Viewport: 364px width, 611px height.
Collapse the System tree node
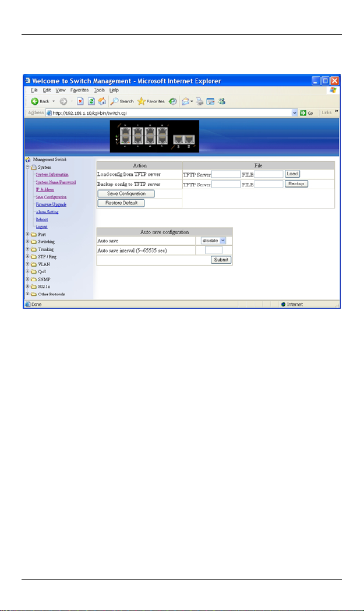(28, 167)
